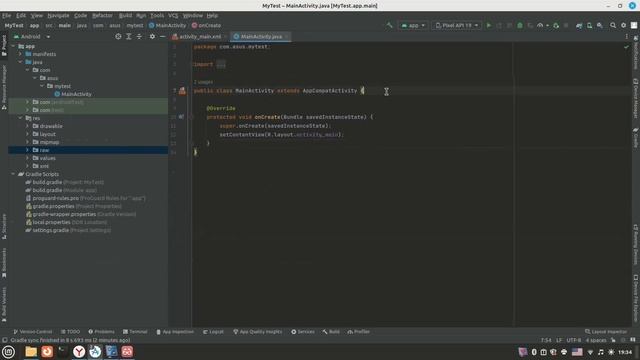
Task: Click the 4 spaces indent status
Action: (x=596, y=340)
